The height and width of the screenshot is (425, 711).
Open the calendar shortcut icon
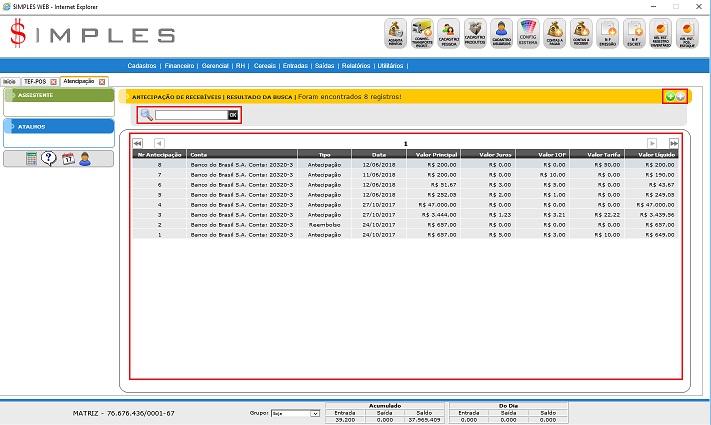[x=67, y=159]
